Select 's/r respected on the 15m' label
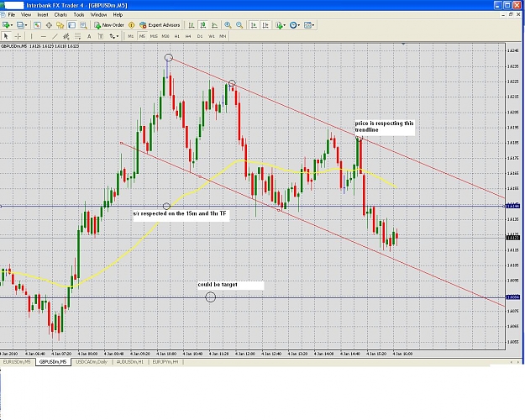Image resolution: width=525 pixels, height=420 pixels. (180, 213)
